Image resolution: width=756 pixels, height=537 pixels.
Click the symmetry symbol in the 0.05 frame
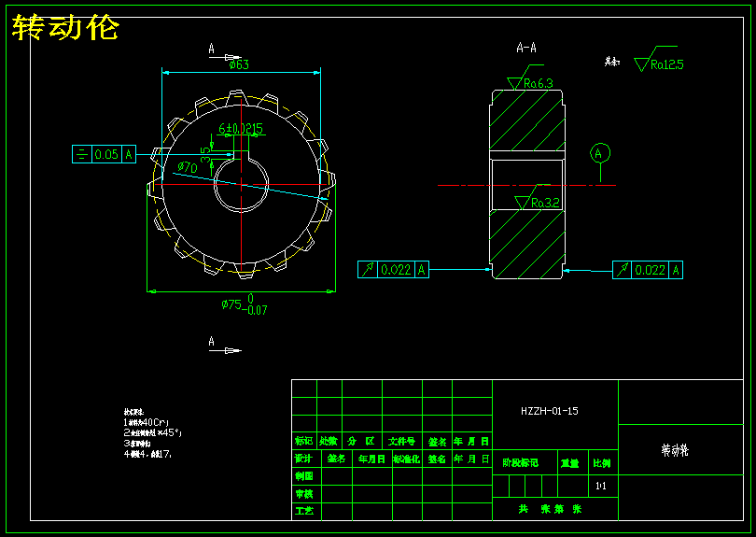(82, 154)
